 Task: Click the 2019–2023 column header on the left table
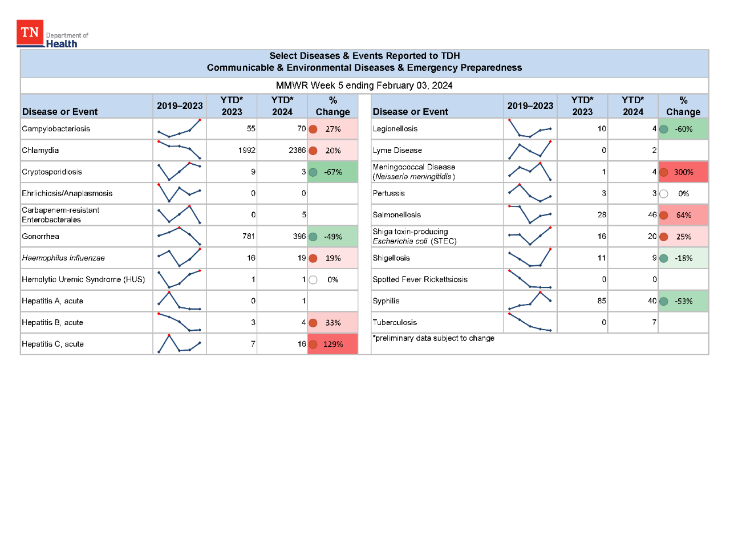click(179, 105)
